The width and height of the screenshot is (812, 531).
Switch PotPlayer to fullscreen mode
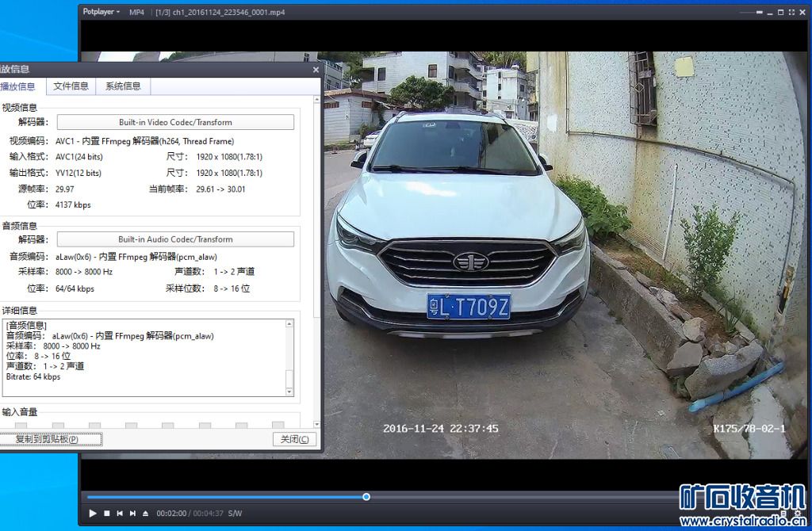(792, 12)
